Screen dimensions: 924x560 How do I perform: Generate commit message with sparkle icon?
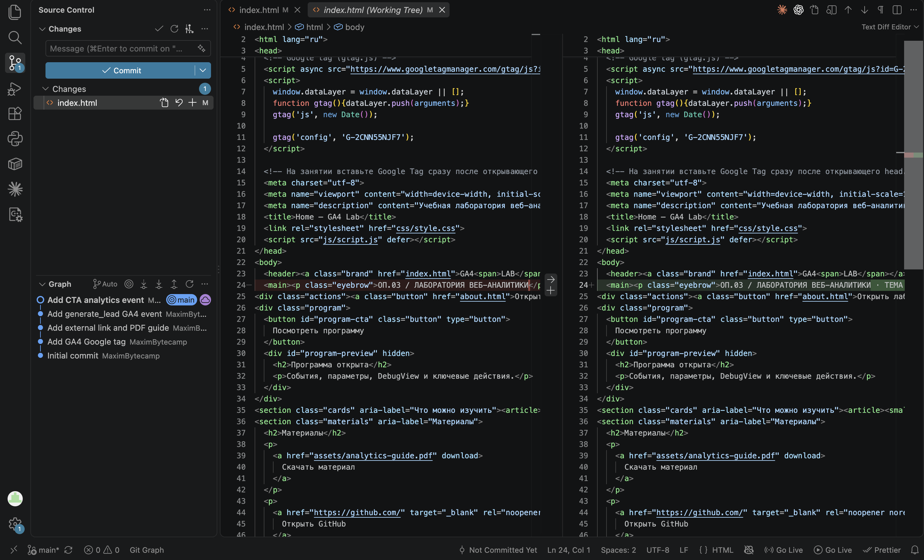(201, 48)
